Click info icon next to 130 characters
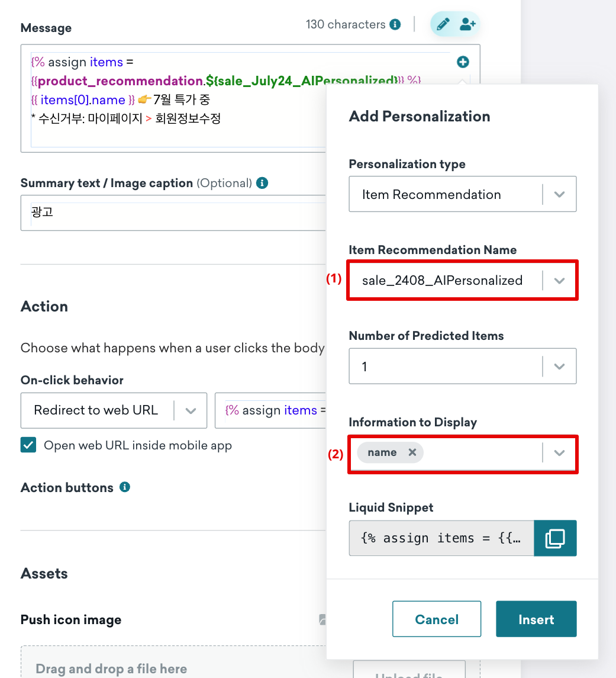The height and width of the screenshot is (678, 616). [395, 24]
